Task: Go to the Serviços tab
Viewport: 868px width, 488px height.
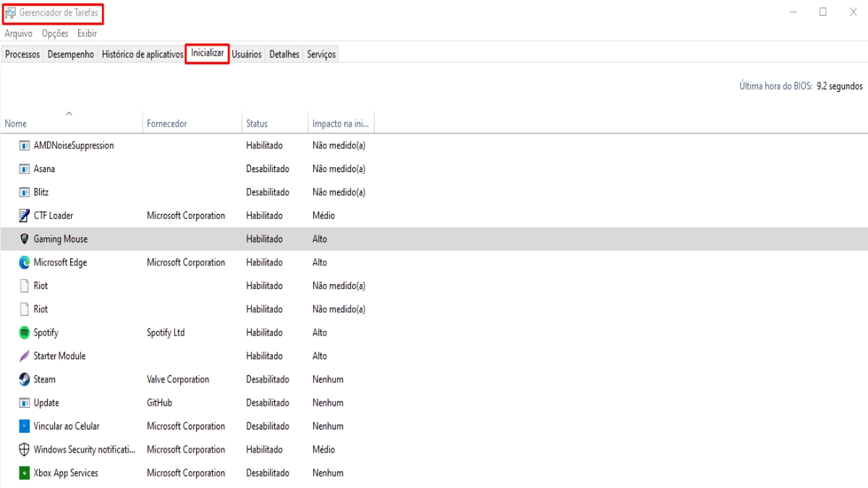Action: 321,55
